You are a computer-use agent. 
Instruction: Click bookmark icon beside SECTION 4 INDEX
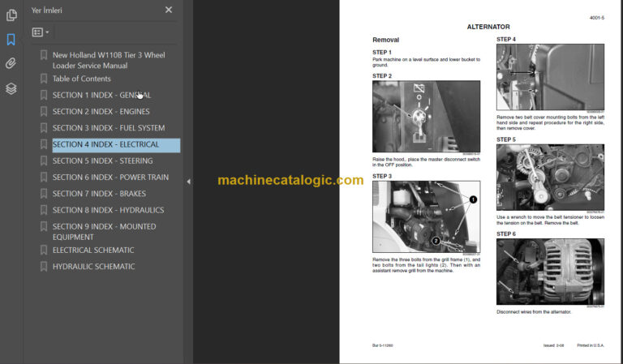[x=44, y=144]
